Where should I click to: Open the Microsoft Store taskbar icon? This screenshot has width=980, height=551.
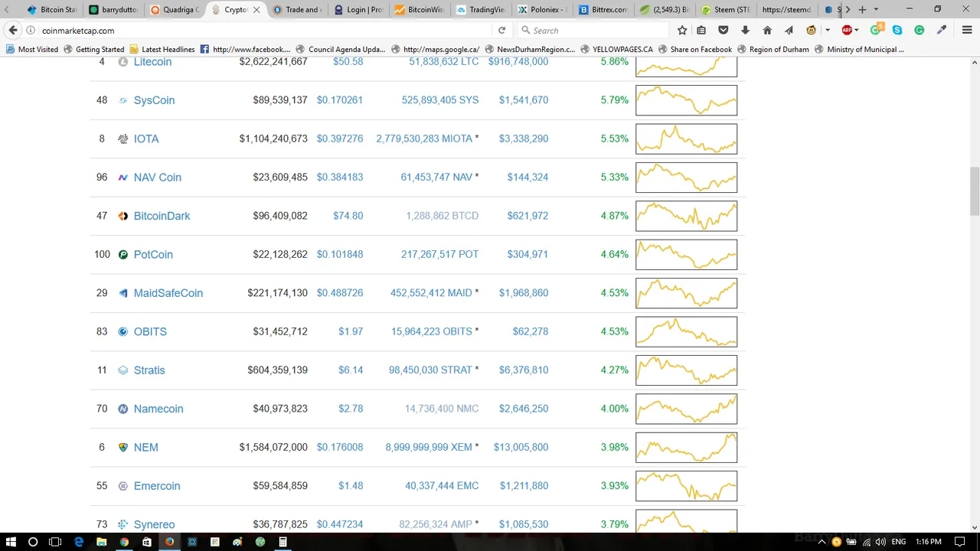(x=147, y=542)
